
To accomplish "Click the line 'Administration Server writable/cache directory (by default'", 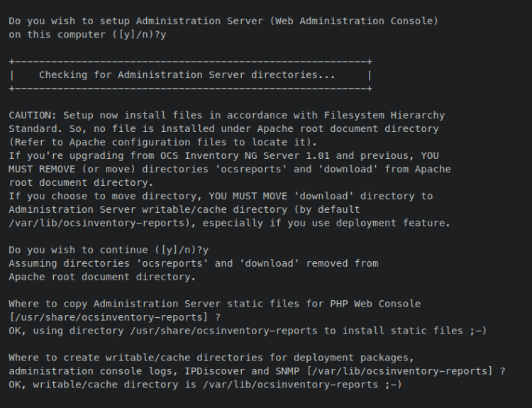I will click(x=184, y=210).
